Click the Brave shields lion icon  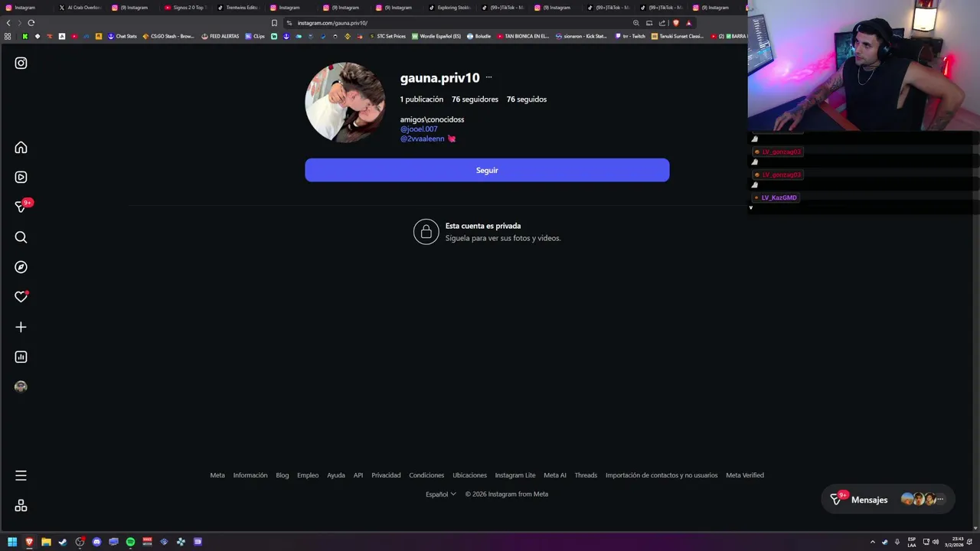point(675,23)
